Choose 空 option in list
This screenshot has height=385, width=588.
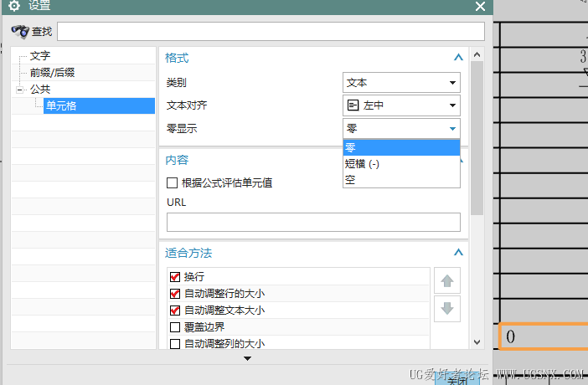[x=401, y=180]
